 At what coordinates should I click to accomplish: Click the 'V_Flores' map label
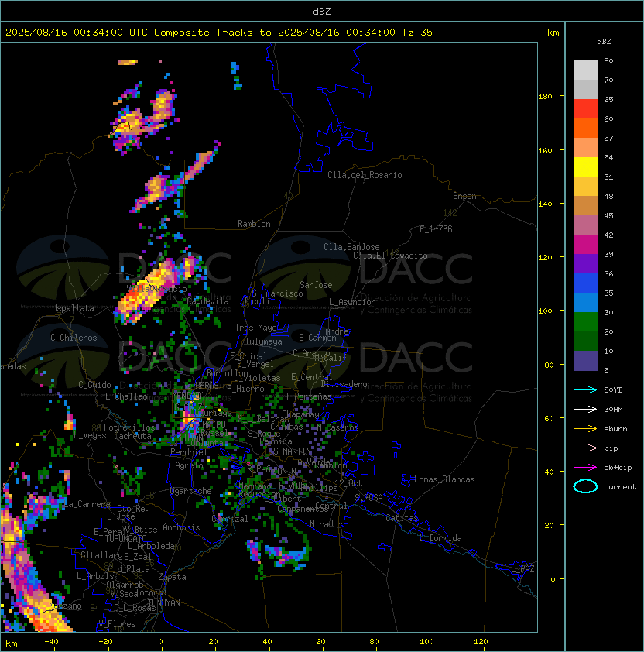tap(117, 625)
